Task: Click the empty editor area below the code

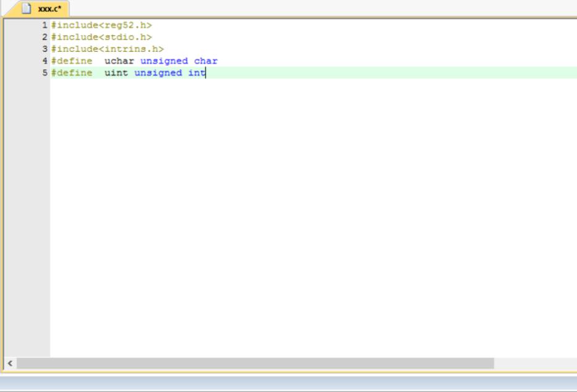Action: pos(309,216)
